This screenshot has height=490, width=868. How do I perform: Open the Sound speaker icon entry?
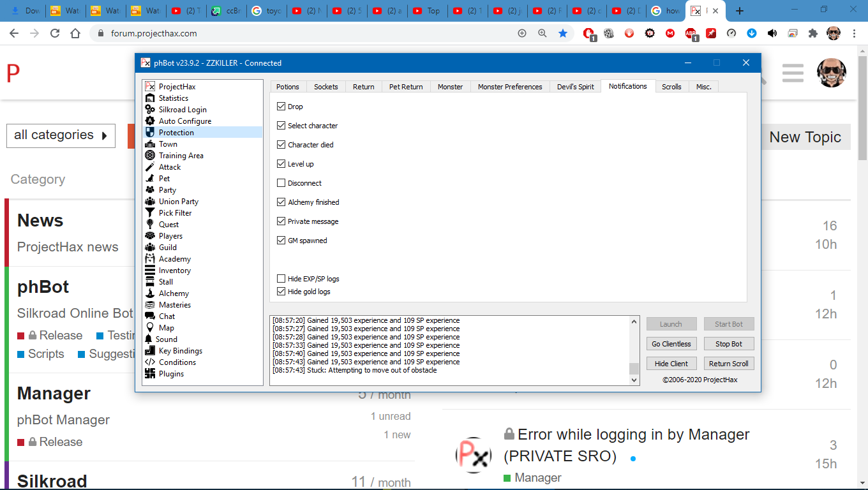point(149,339)
